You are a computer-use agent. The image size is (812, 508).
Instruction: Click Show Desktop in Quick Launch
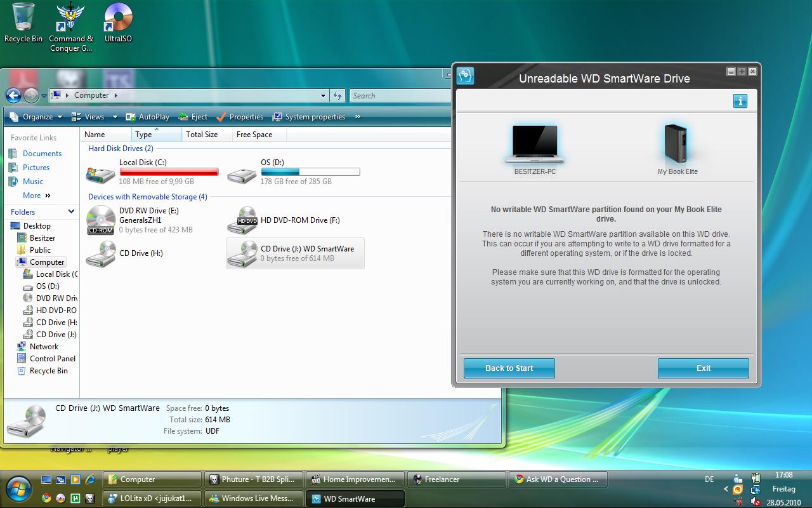46,480
